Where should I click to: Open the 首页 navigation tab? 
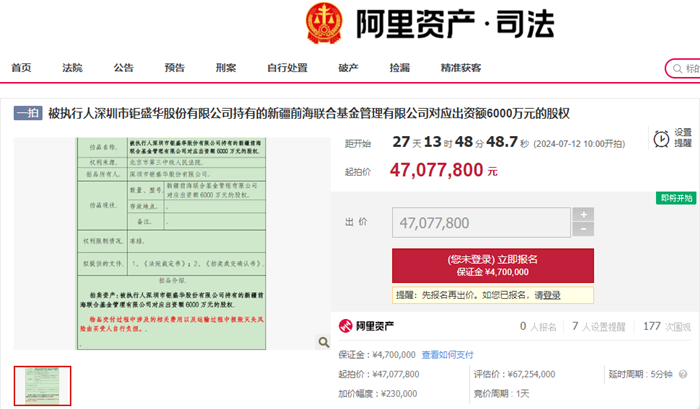pos(21,68)
